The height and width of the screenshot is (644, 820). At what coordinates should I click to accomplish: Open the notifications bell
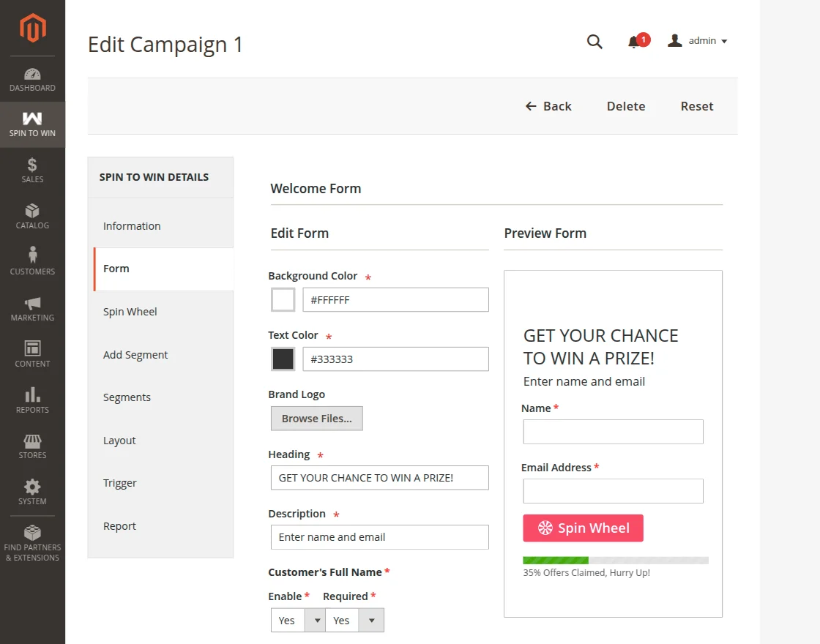pos(634,42)
